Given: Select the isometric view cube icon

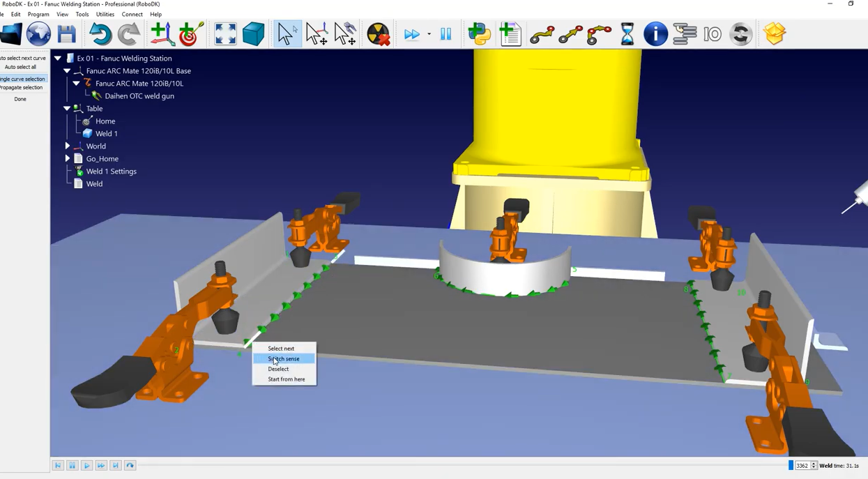Looking at the screenshot, I should (x=253, y=33).
